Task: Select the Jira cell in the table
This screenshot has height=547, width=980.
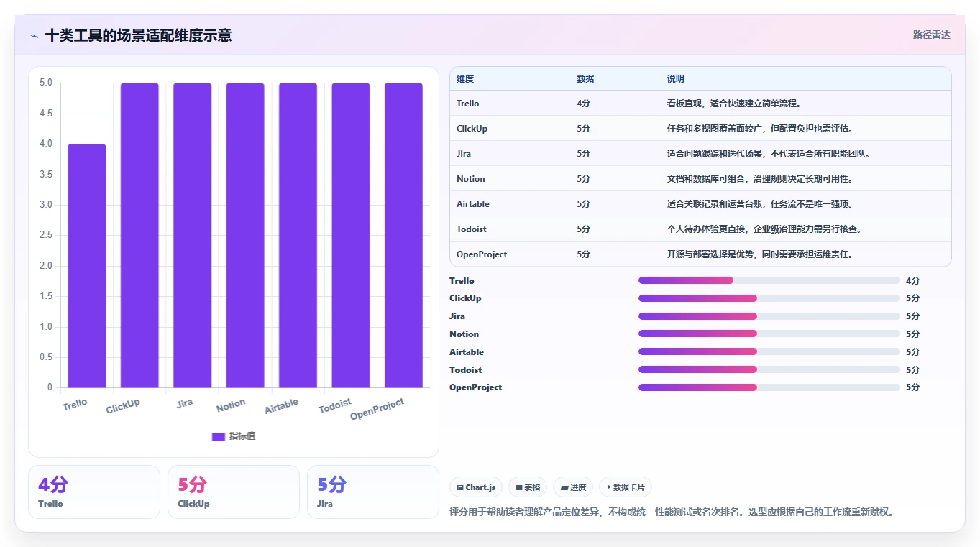Action: coord(464,154)
